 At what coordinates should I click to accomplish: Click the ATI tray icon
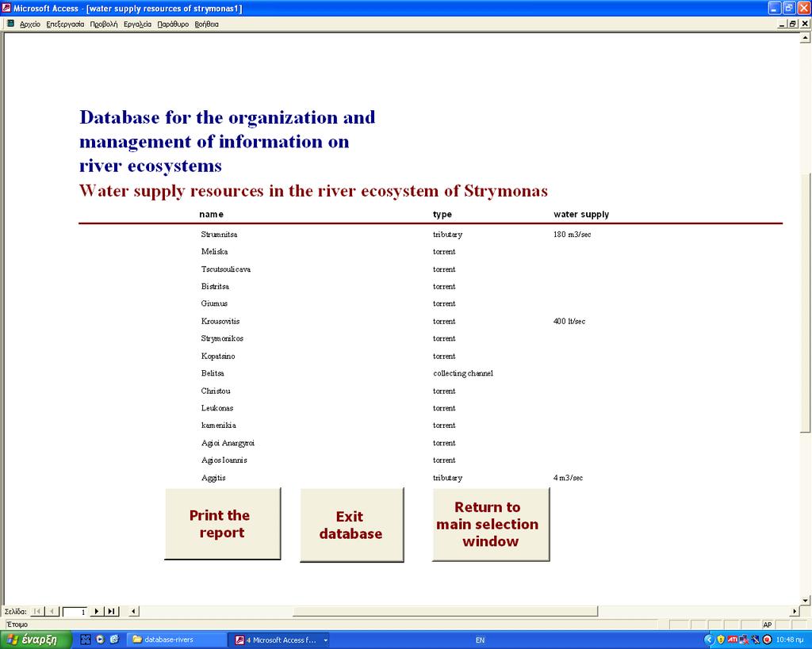pos(732,640)
